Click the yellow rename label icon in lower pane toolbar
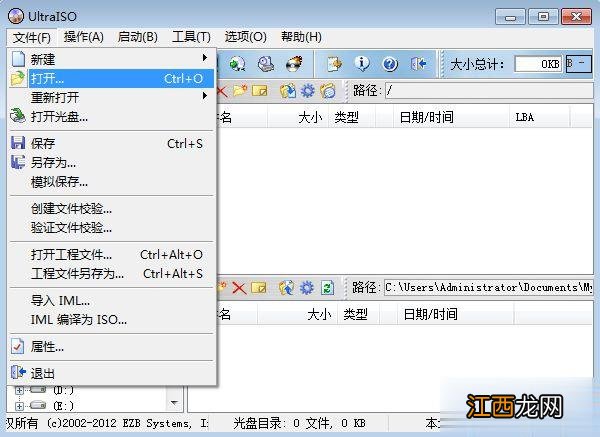 (x=259, y=288)
